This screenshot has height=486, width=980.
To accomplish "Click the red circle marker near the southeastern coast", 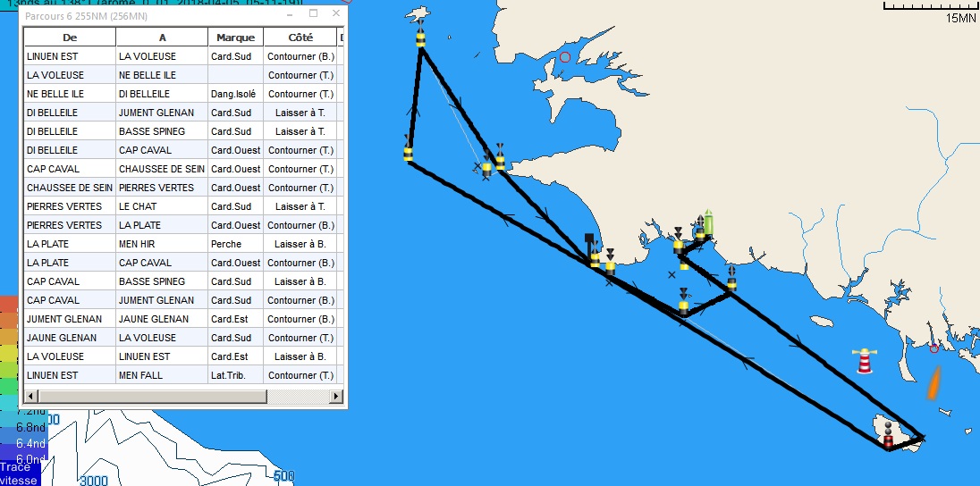I will pyautogui.click(x=934, y=348).
